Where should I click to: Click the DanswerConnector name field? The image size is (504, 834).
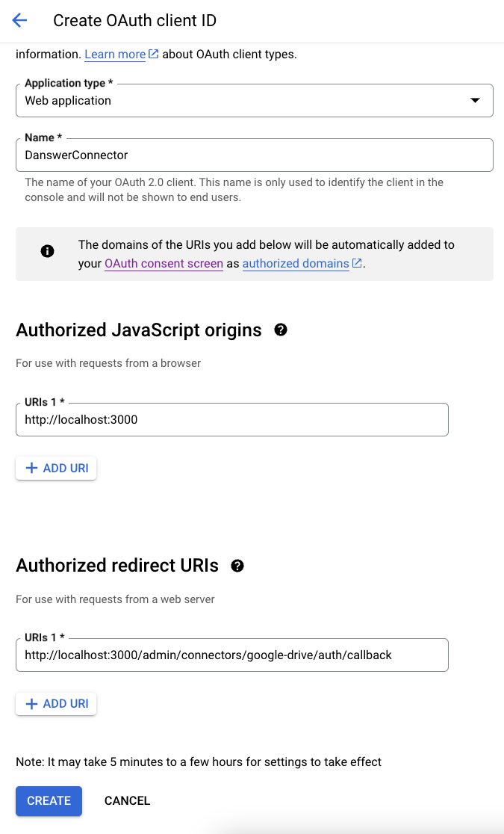tap(254, 155)
